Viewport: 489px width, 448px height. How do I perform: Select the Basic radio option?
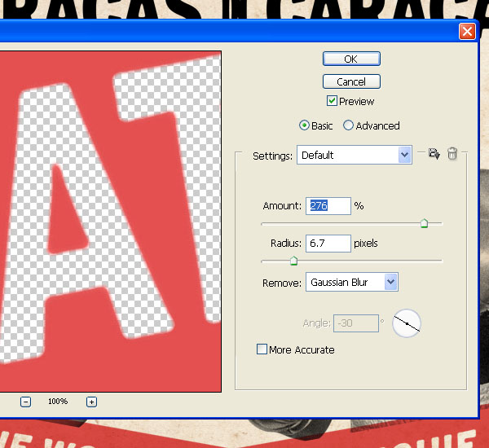(304, 125)
